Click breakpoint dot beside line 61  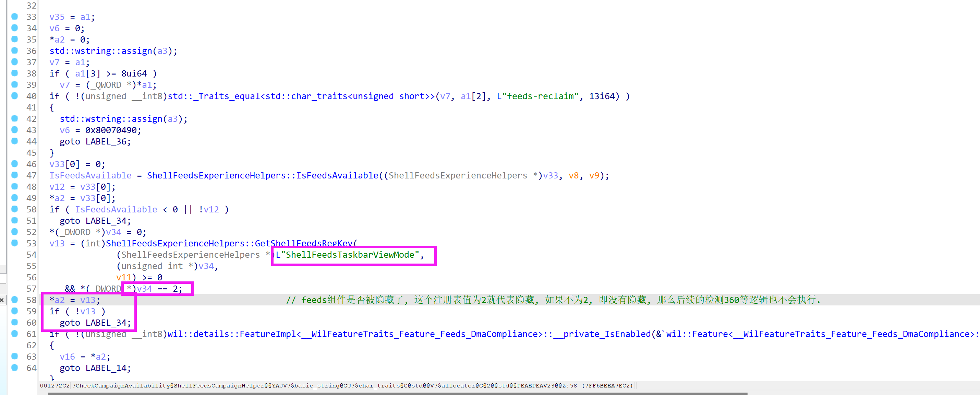14,333
